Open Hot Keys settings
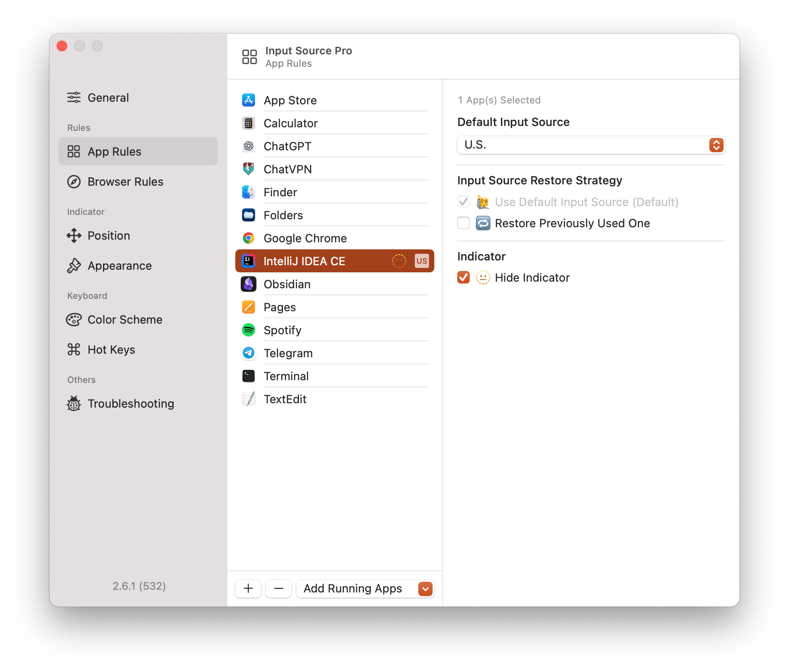Screen dimensions: 789x672 138,350
